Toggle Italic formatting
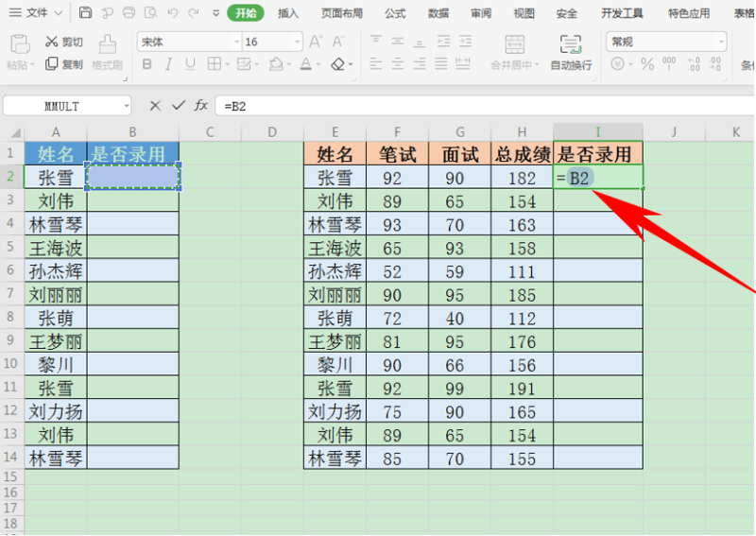Viewport: 756px width, 536px height. pyautogui.click(x=167, y=64)
